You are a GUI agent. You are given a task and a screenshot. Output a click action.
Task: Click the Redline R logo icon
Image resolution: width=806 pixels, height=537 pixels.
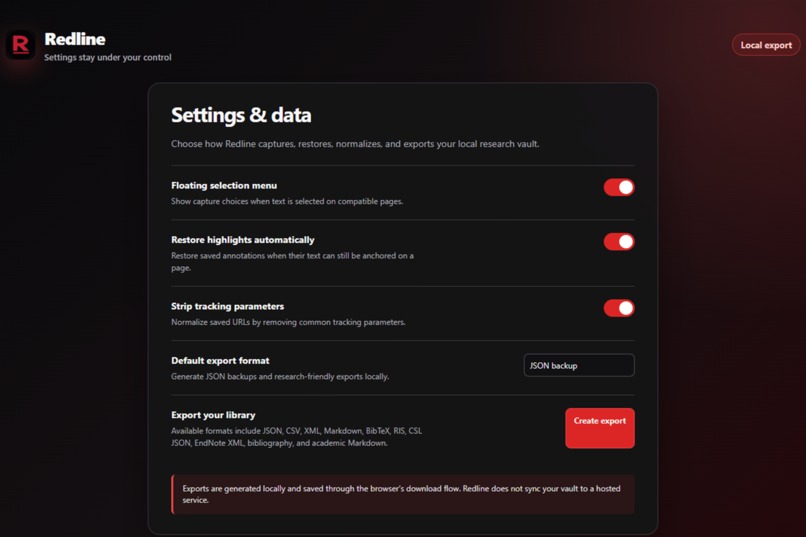21,45
